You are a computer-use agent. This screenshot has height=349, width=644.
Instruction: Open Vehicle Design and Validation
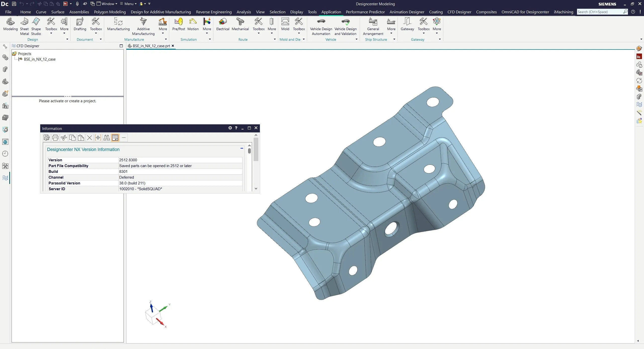pos(345,26)
